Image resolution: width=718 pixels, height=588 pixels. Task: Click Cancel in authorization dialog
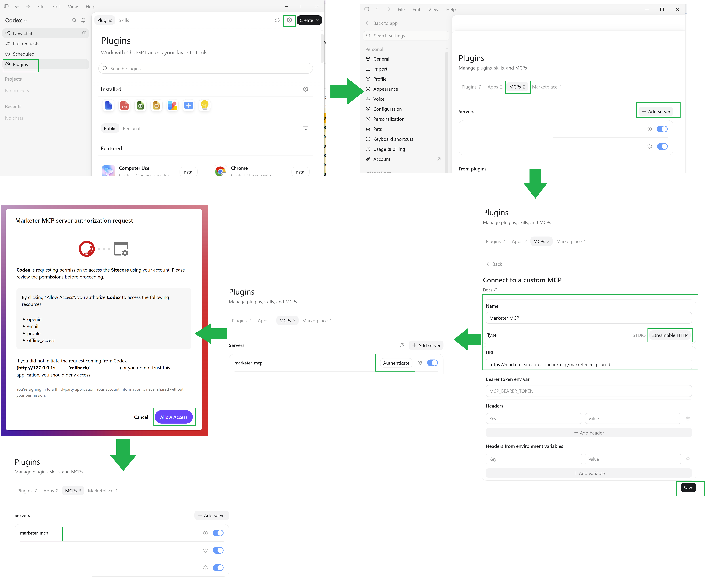pos(141,417)
